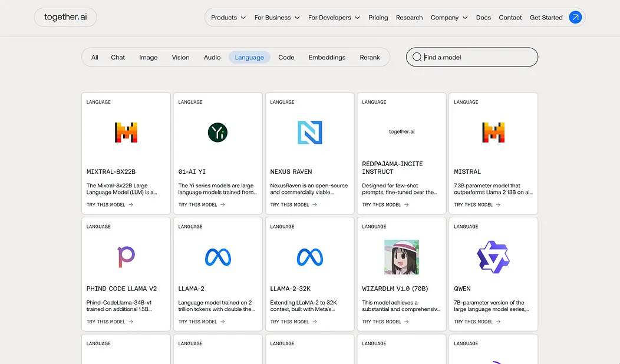Try the Phind Code Llama V2 model
Image resolution: width=620 pixels, height=364 pixels.
pyautogui.click(x=110, y=322)
